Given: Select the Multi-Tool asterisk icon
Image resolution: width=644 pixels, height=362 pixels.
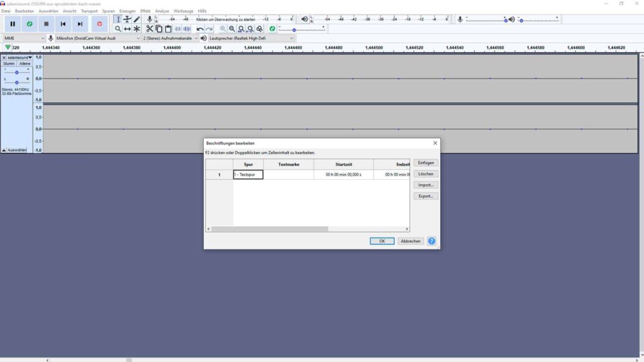Looking at the screenshot, I should (136, 29).
